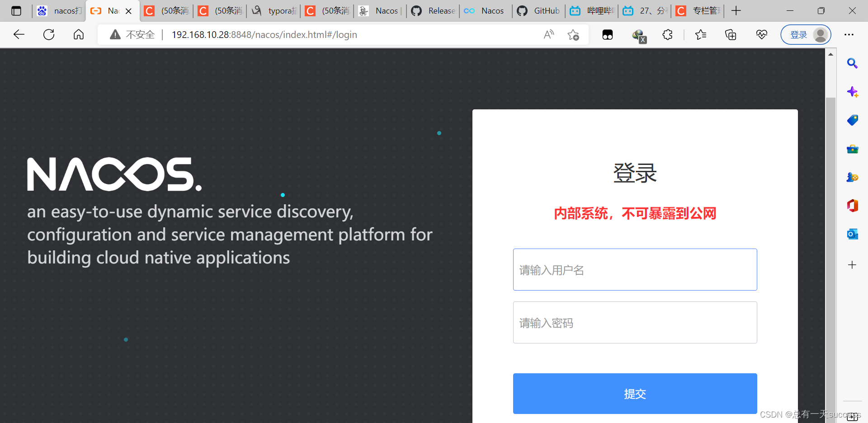Open the globe extension with X badge

[x=639, y=36]
